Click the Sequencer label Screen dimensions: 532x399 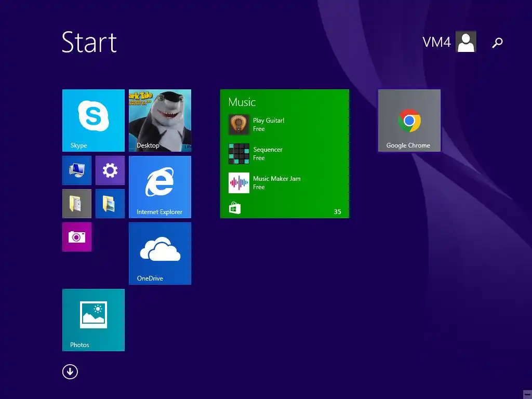(x=268, y=150)
